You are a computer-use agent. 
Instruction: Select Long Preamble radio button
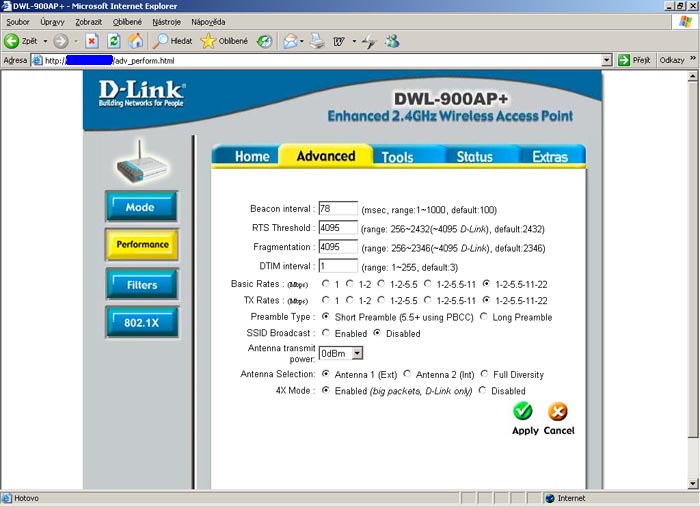coord(483,316)
